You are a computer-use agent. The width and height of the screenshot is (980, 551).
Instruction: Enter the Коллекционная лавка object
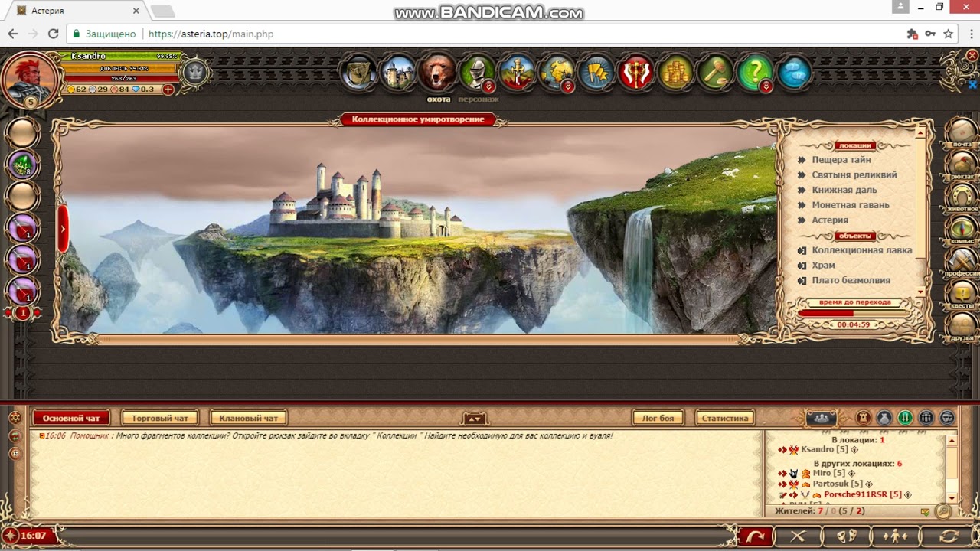coord(862,250)
